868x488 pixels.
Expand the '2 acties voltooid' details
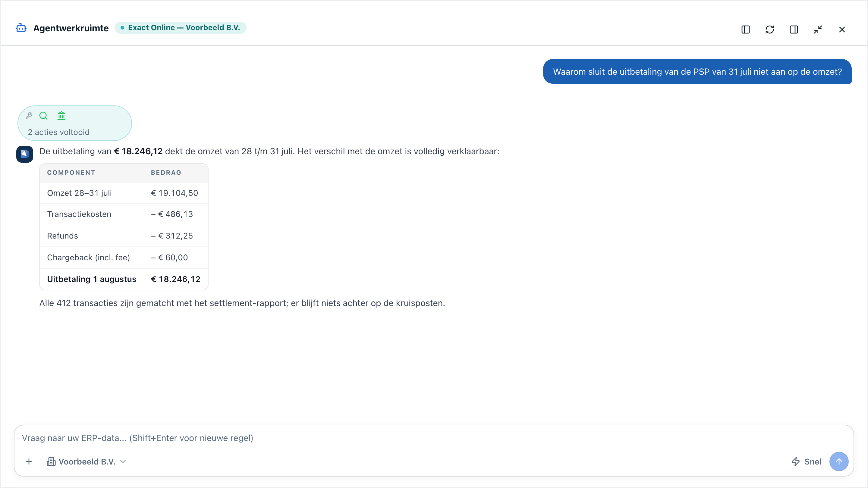59,132
